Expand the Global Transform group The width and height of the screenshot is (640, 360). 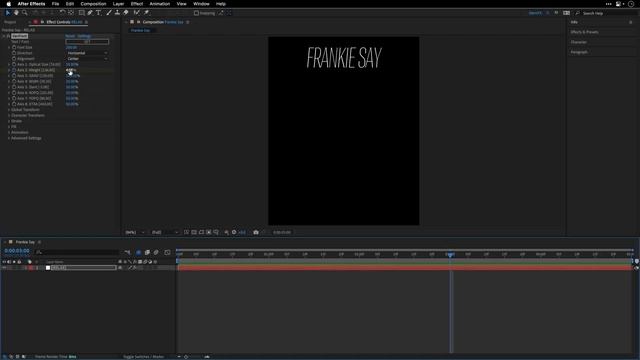coord(9,110)
